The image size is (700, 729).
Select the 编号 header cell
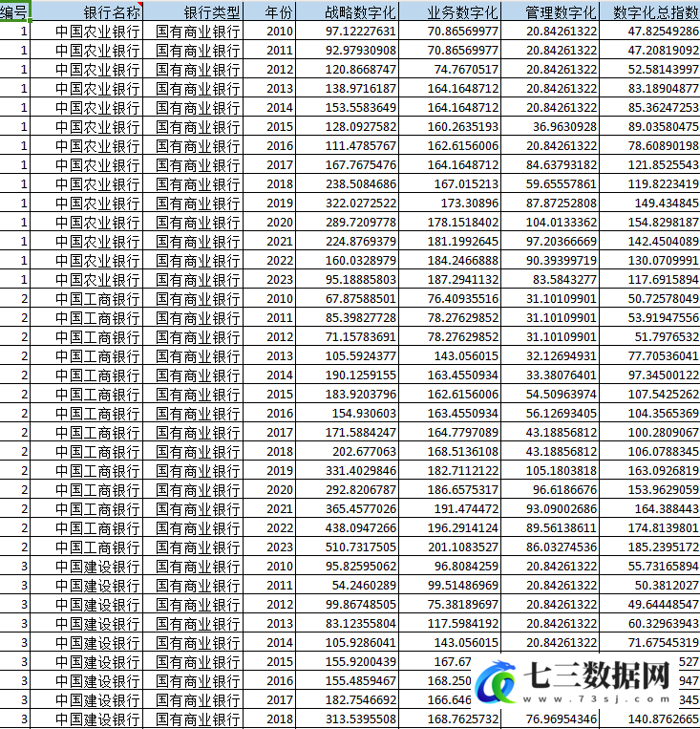15,11
